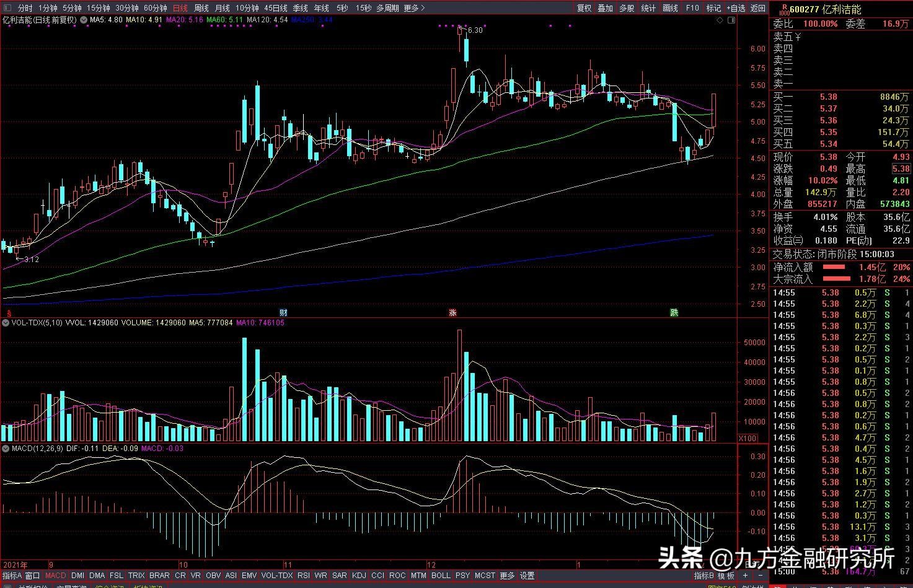Click the diamond marker icon above the chart
This screenshot has width=913, height=588.
tap(720, 20)
